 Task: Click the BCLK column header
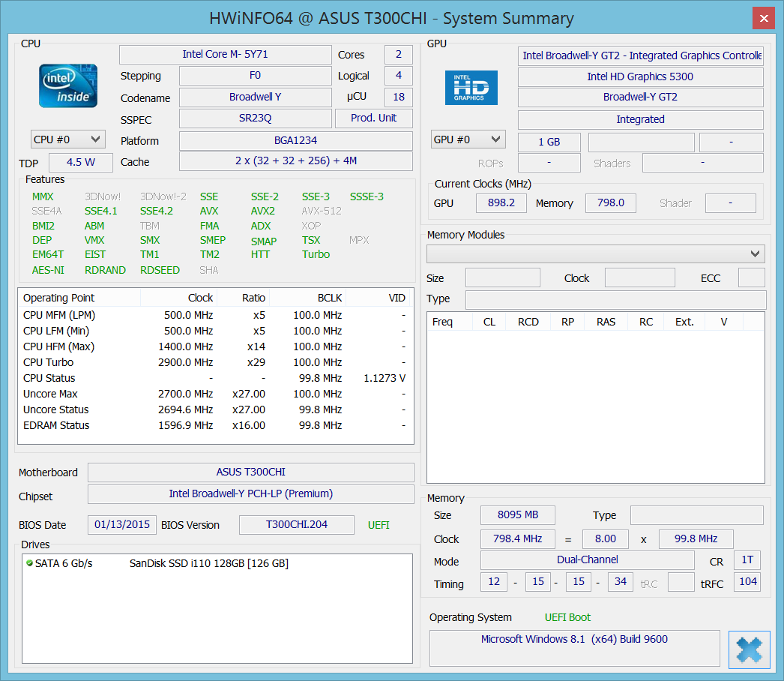click(x=308, y=298)
